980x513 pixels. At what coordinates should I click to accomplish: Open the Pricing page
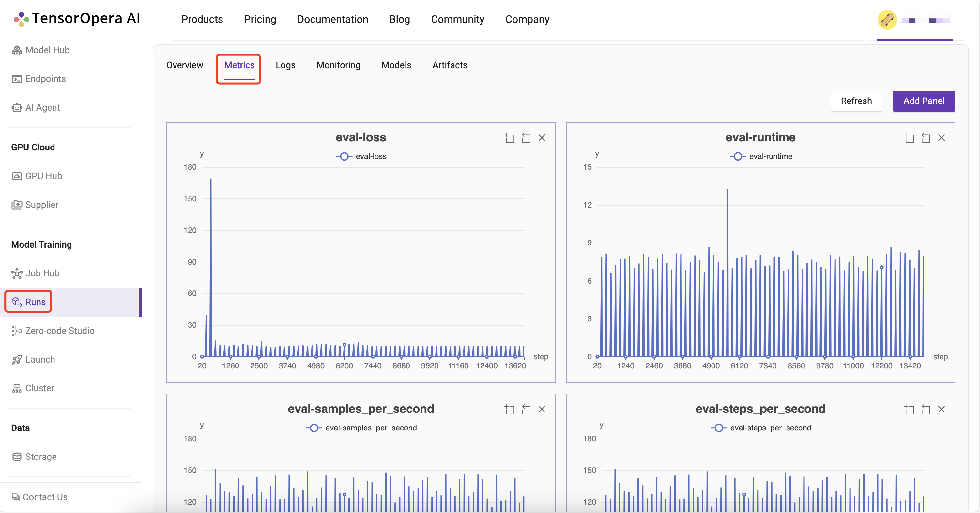(x=260, y=19)
